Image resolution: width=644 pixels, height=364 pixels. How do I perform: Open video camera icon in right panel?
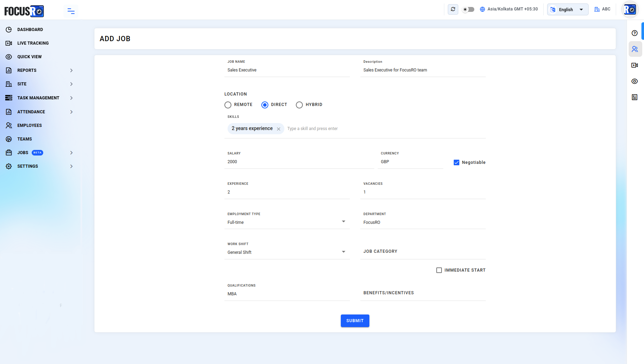tap(635, 65)
